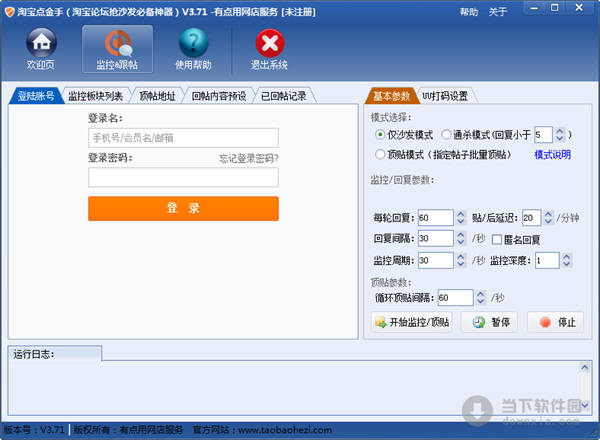
Task: Click 版本号：V3.71 in status bar
Action: 34,430
